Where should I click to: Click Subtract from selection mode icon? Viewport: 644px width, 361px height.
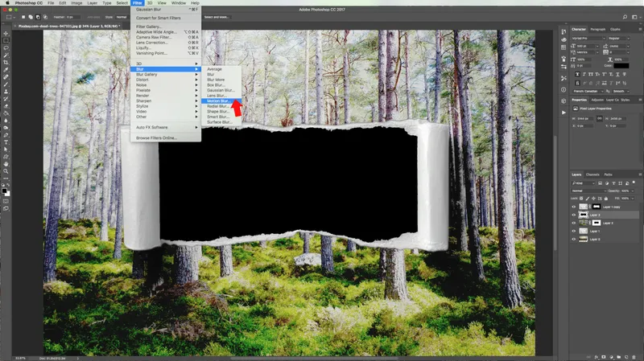tap(38, 17)
